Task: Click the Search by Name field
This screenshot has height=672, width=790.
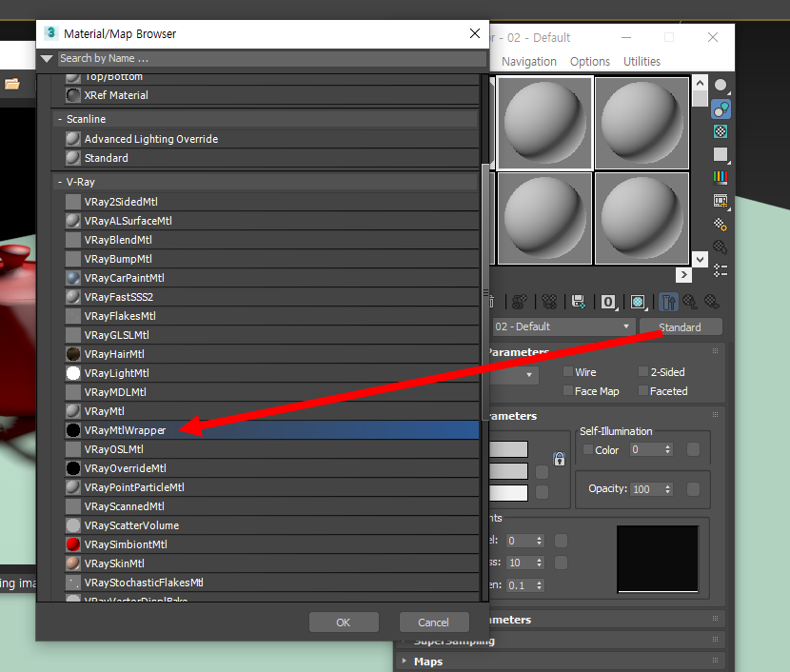Action: pos(272,58)
